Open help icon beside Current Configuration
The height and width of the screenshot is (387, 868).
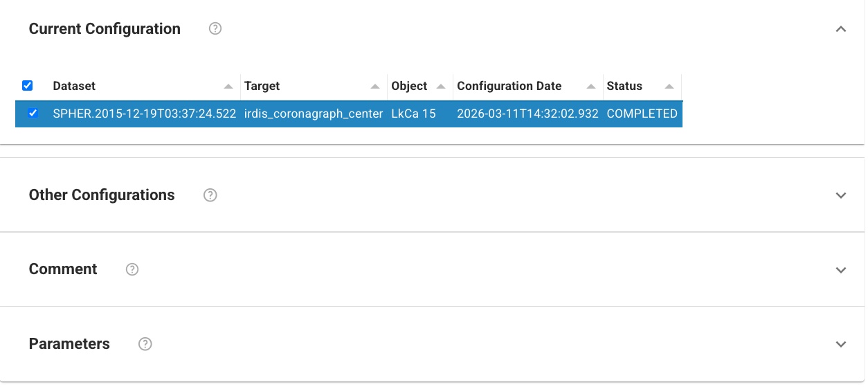tap(215, 29)
